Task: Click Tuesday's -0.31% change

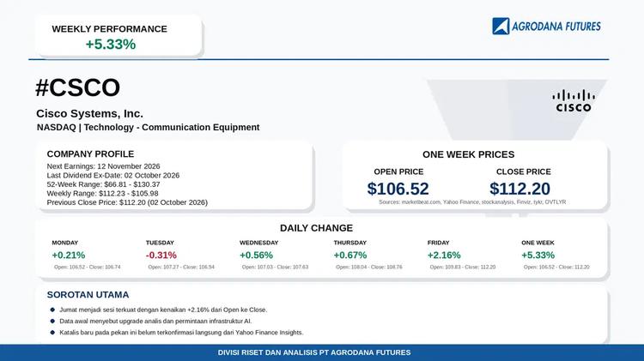Action: click(x=161, y=256)
